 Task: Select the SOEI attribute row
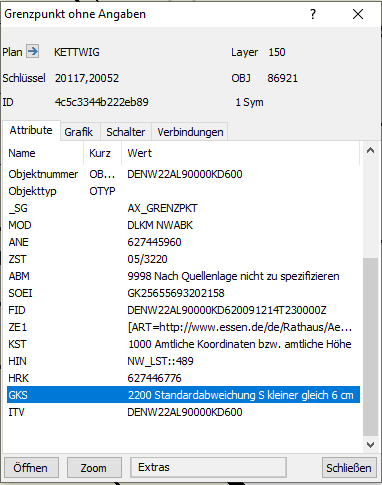point(183,293)
